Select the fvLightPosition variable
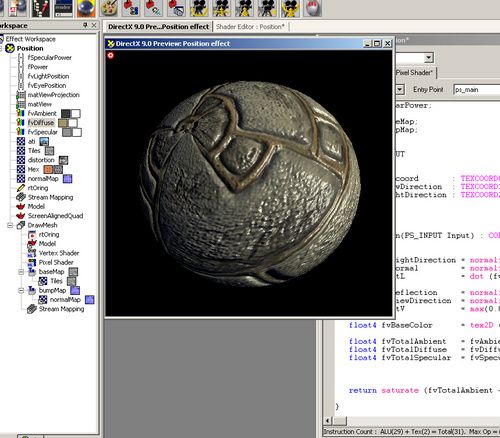The height and width of the screenshot is (438, 500). [48, 76]
